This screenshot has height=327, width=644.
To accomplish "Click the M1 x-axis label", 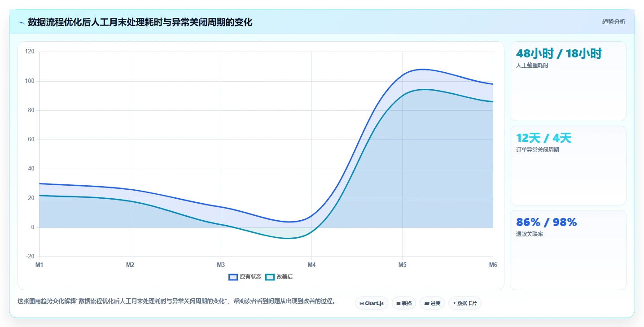I will [x=39, y=265].
